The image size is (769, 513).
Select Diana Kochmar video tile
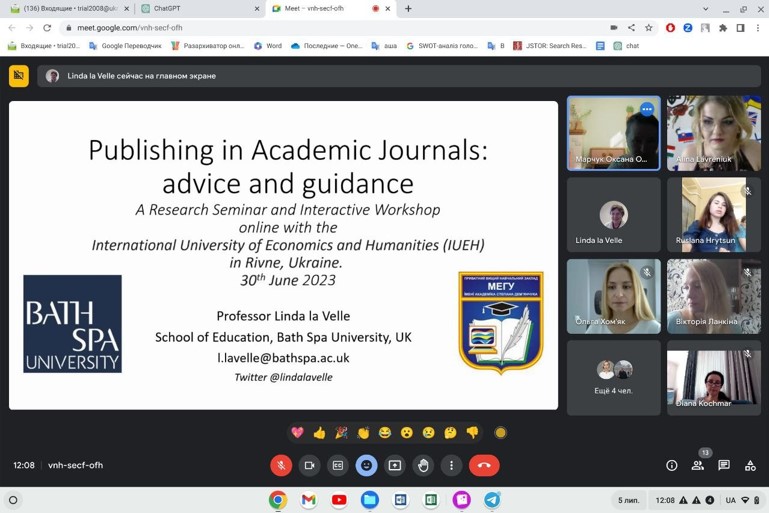pyautogui.click(x=714, y=378)
